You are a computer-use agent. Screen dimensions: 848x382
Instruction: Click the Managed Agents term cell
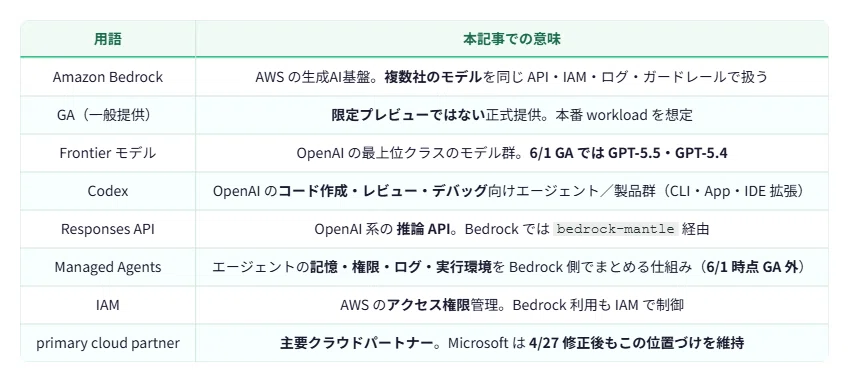(x=108, y=267)
